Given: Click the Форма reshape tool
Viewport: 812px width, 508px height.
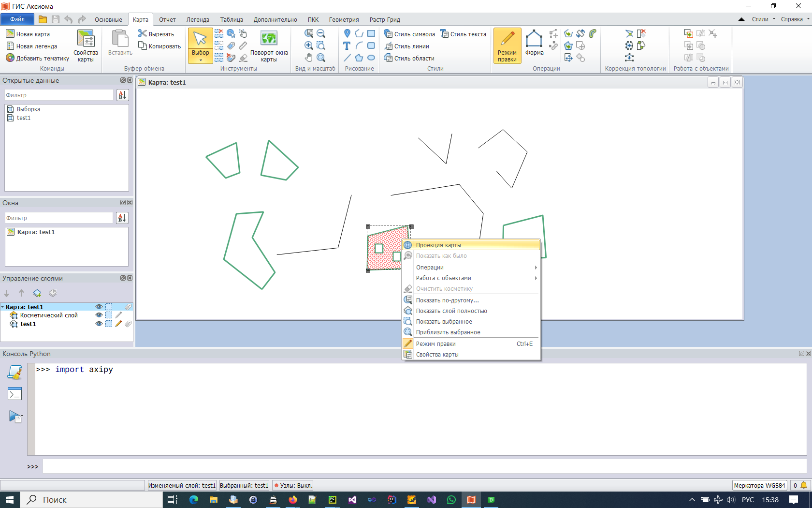Looking at the screenshot, I should click(534, 43).
